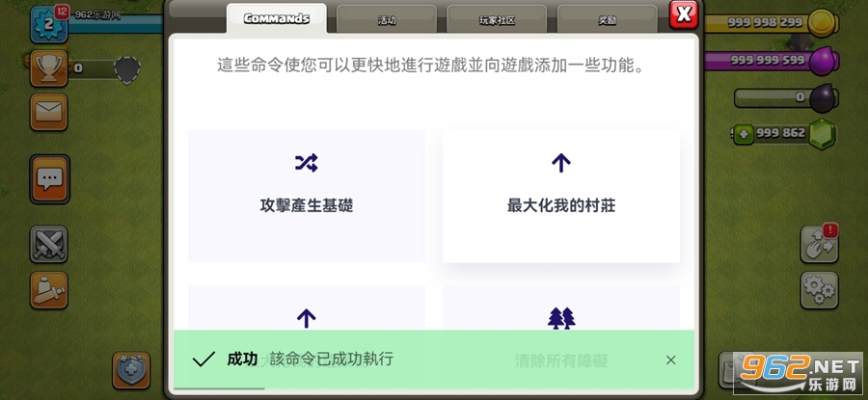Run the 最大化我的村莊 command

pyautogui.click(x=561, y=196)
